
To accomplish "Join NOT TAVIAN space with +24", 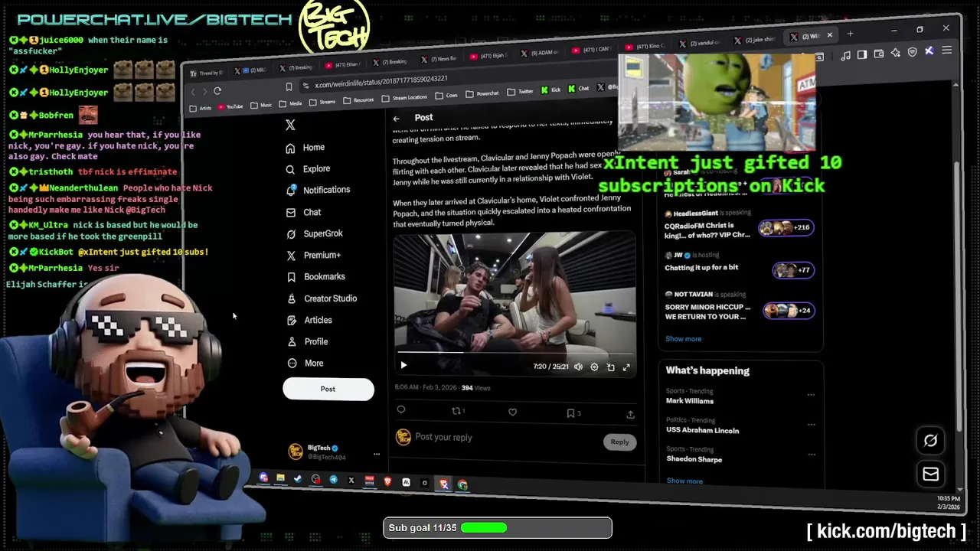I will 787,311.
